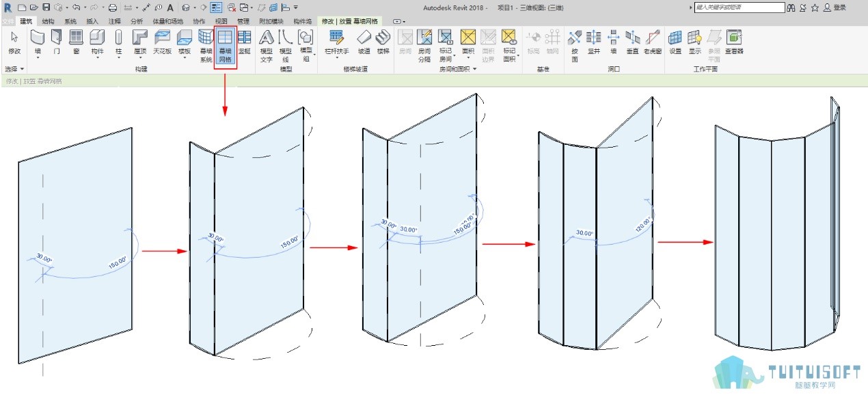Image resolution: width=868 pixels, height=395 pixels.
Task: Select the 按面 opening by face tool
Action: [575, 46]
